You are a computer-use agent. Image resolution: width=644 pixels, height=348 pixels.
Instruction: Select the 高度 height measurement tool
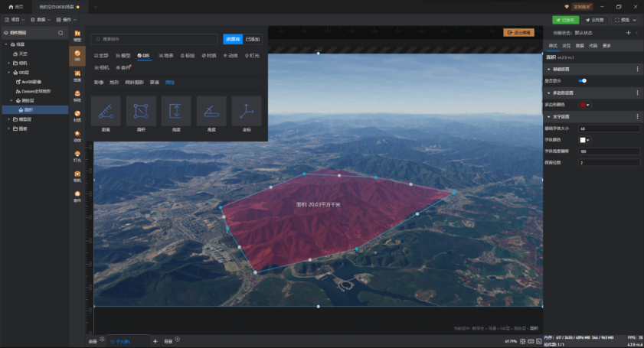pyautogui.click(x=176, y=111)
